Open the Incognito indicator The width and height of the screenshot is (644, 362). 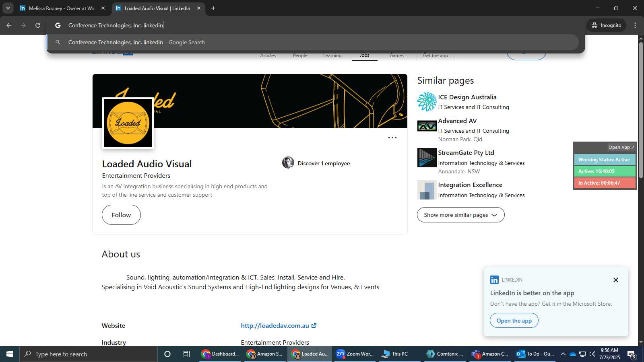click(x=606, y=25)
